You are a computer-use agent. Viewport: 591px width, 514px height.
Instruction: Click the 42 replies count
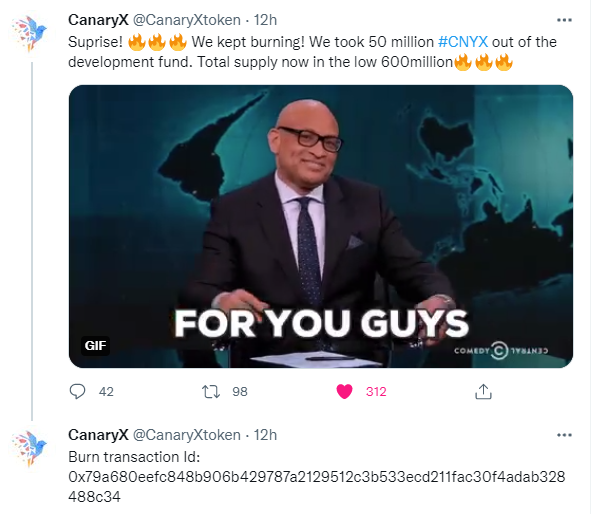(106, 392)
